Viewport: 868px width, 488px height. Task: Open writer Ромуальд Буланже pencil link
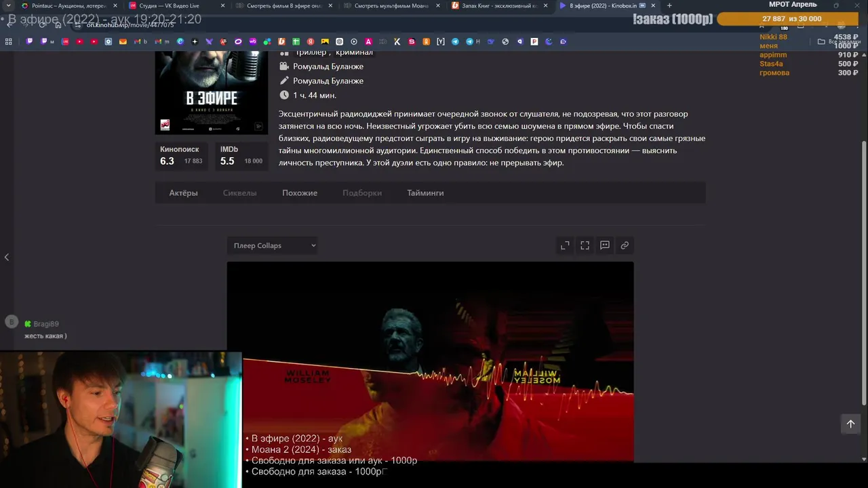pos(328,81)
